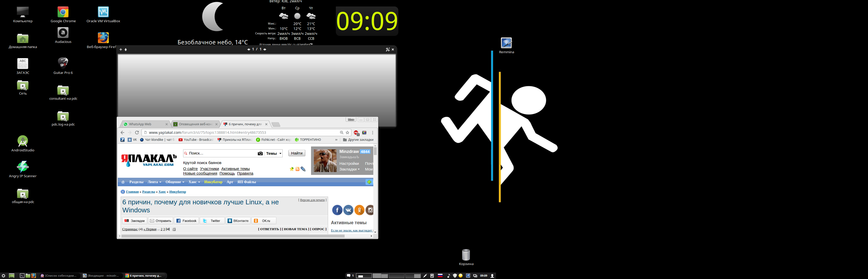
Task: Click the Главная breadcrumb link
Action: pos(133,192)
